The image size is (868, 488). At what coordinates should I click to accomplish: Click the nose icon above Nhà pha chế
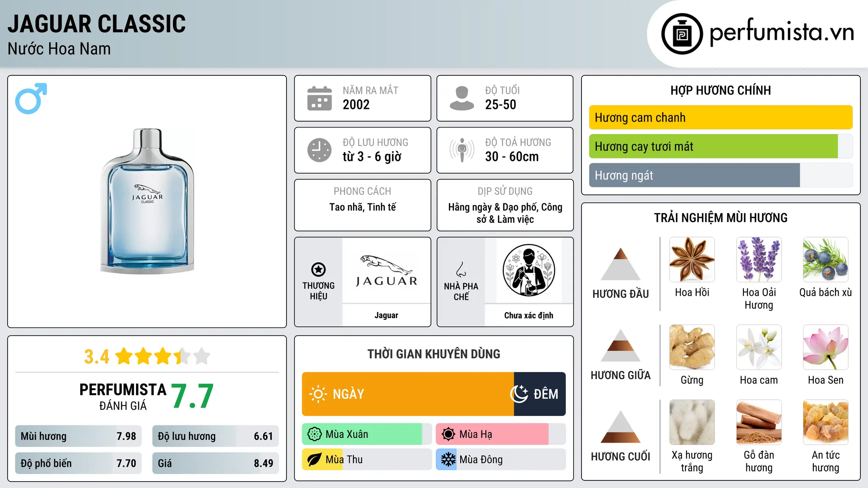(461, 269)
